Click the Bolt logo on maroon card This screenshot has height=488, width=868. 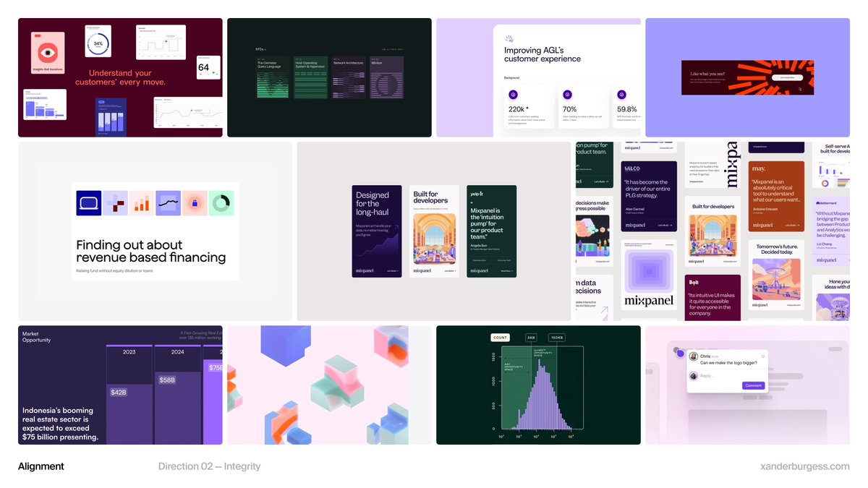[x=694, y=281]
